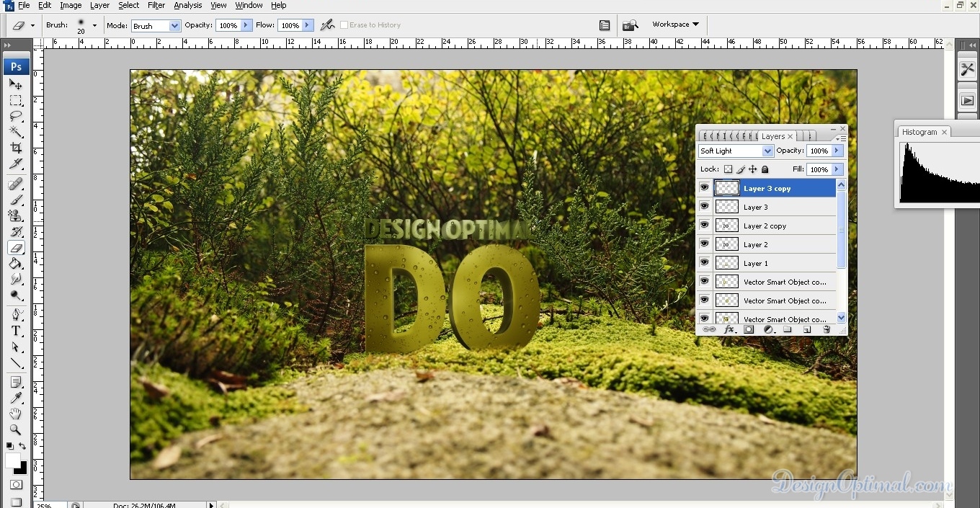This screenshot has width=980, height=508.
Task: Toggle Quick Mask mode in the toolbox
Action: point(16,485)
